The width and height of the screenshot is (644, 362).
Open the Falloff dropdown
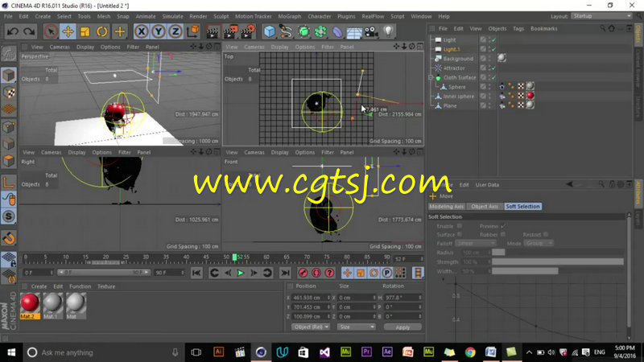475,244
